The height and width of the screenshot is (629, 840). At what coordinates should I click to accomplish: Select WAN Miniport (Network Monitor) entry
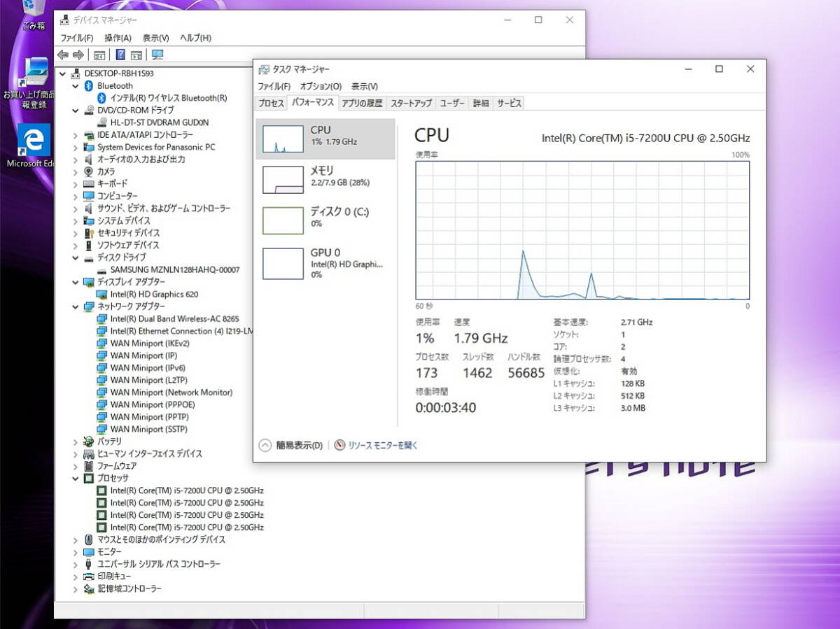(x=171, y=393)
